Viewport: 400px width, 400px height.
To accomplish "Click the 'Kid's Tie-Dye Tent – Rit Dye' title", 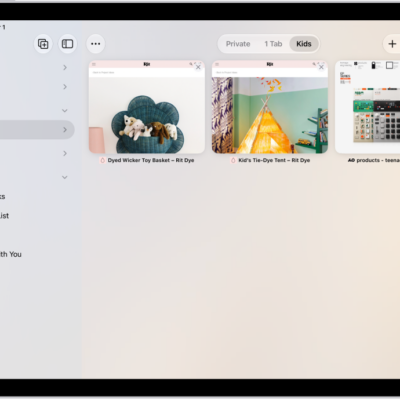I will (274, 160).
